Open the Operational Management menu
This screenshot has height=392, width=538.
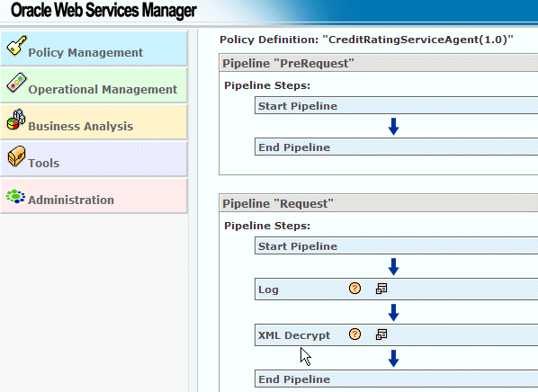coord(94,85)
